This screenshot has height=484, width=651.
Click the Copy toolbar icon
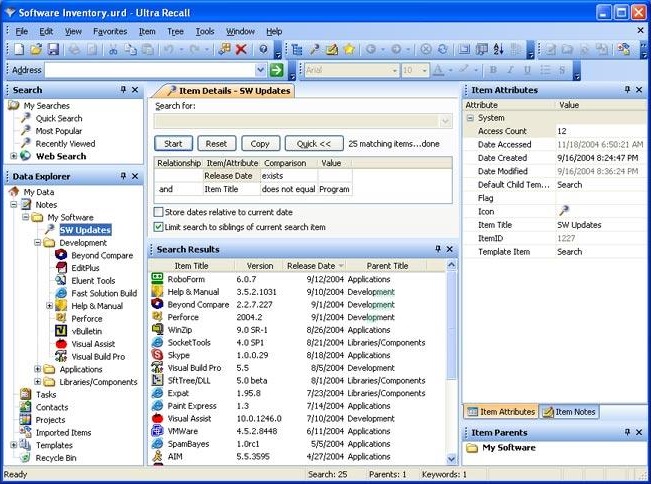tap(131, 49)
